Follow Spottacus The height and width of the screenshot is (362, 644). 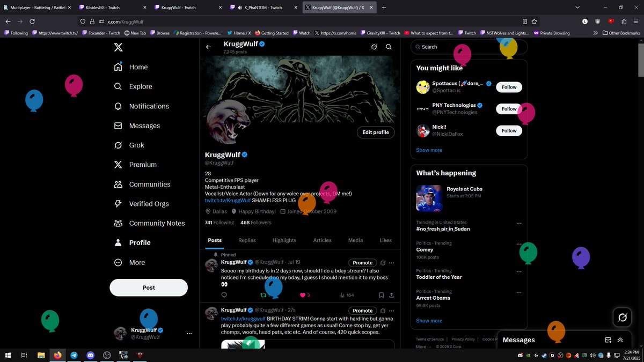tap(509, 87)
